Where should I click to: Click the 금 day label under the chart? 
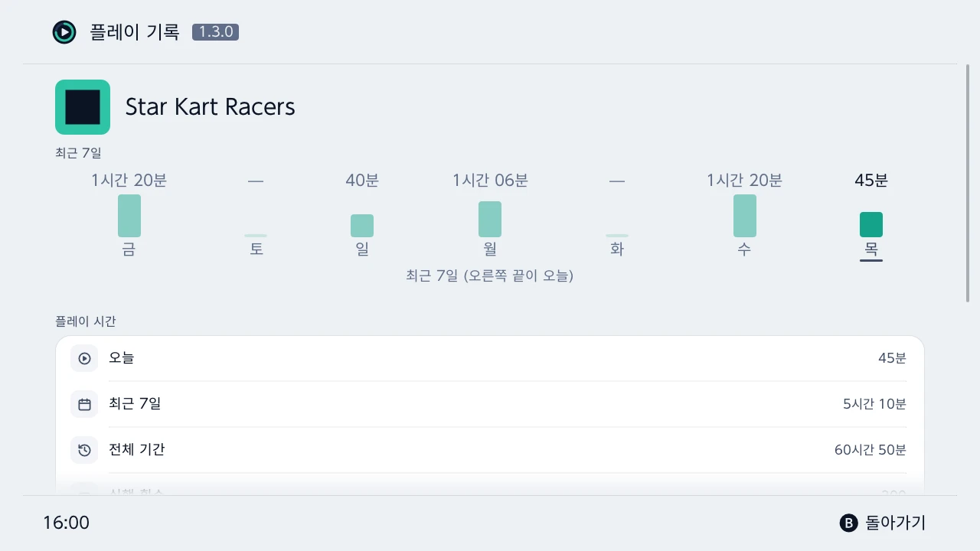point(129,249)
